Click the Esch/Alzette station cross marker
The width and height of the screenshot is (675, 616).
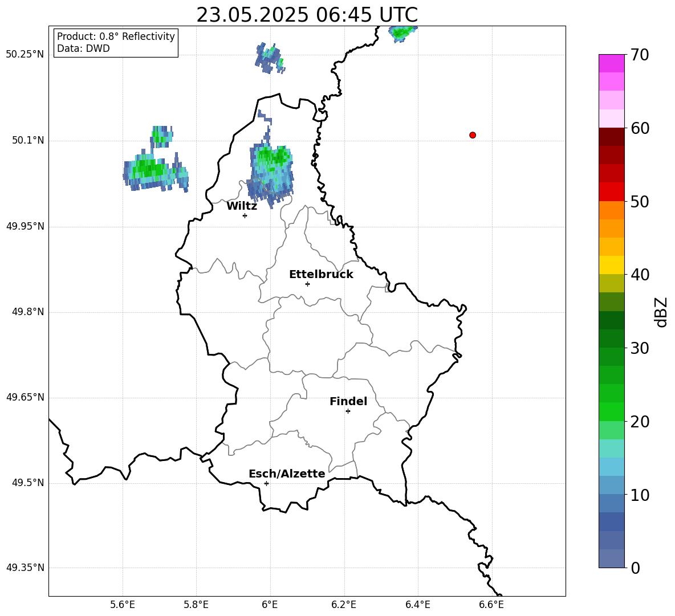pos(266,483)
